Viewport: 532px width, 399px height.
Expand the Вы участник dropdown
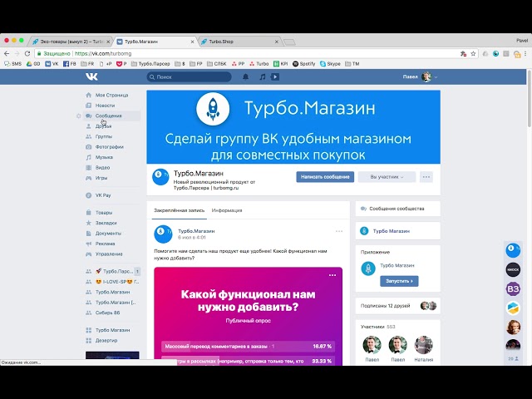(x=387, y=177)
